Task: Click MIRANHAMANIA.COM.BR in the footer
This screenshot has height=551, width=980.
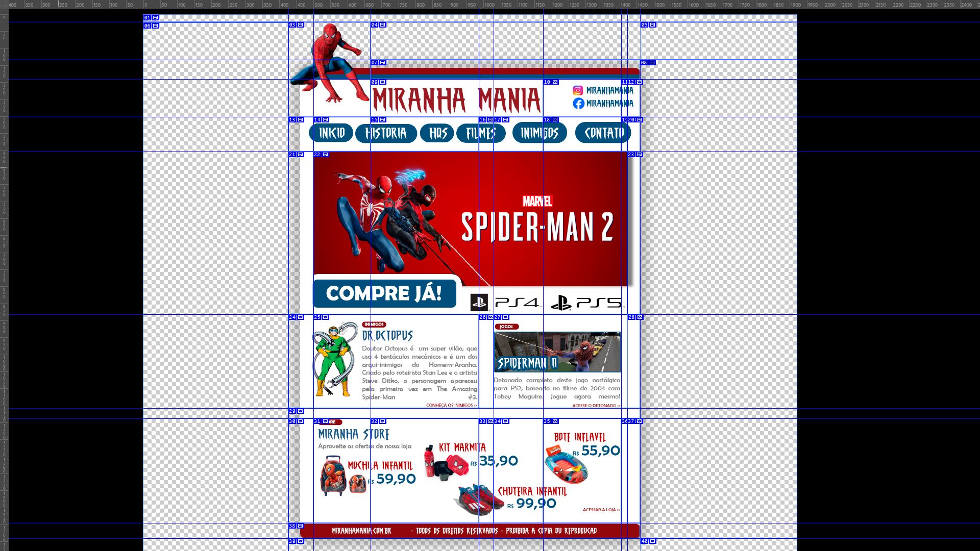Action: (361, 531)
